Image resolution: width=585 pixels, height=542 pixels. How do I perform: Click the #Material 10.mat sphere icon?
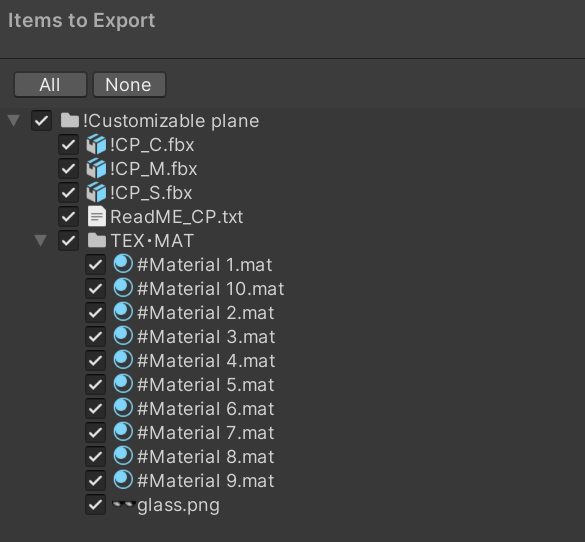click(x=123, y=288)
